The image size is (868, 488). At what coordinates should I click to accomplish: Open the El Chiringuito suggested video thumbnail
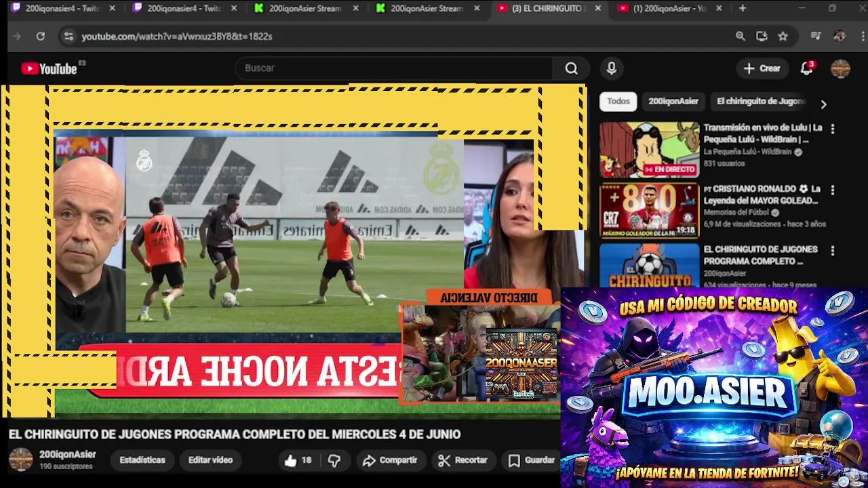coord(649,265)
